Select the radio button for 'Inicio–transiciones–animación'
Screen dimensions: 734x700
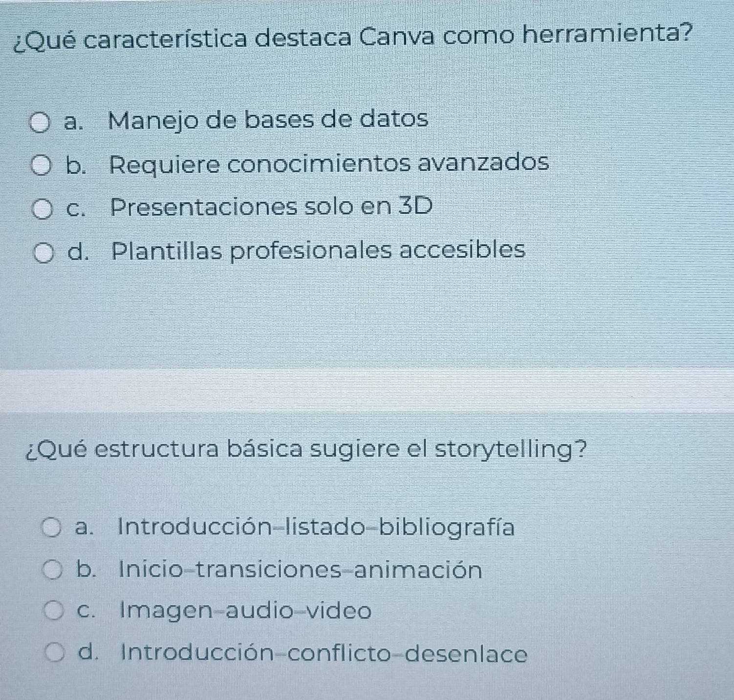(x=53, y=571)
